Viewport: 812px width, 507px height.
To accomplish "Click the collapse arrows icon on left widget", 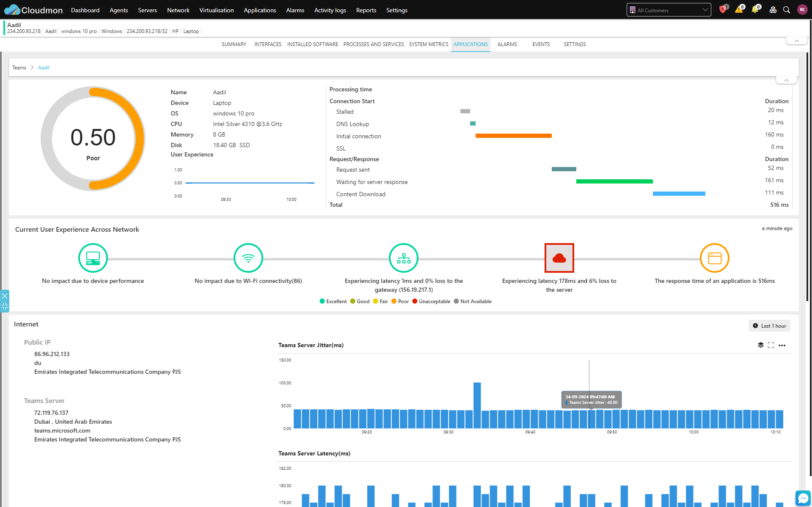I will [x=5, y=306].
